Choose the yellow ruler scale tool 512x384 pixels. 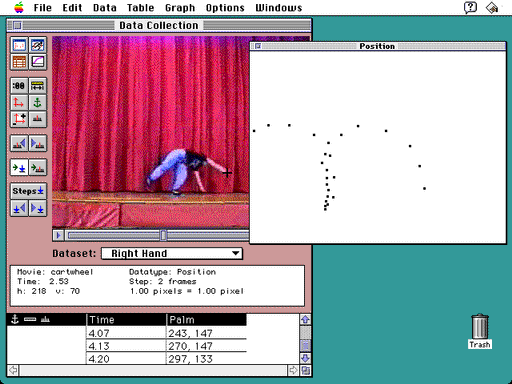click(x=37, y=86)
